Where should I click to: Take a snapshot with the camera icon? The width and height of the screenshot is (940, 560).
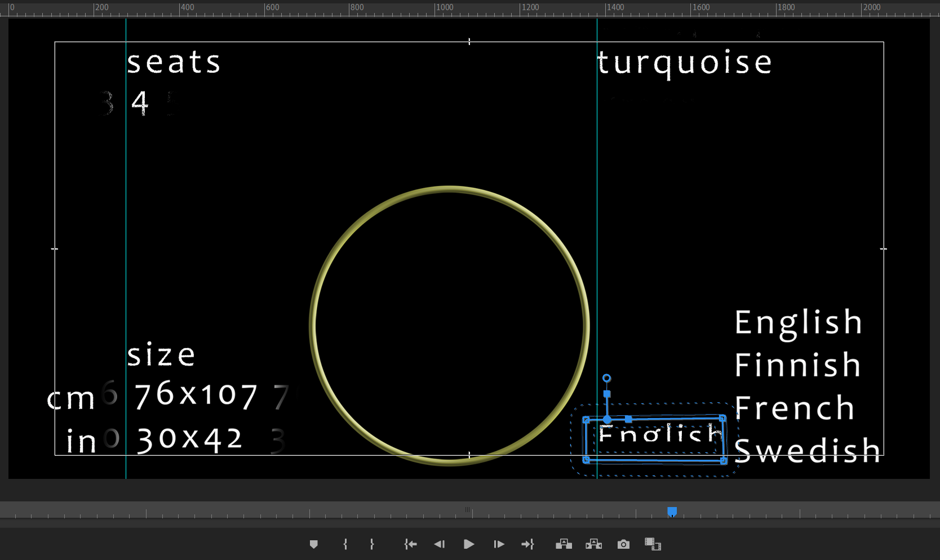coord(623,544)
